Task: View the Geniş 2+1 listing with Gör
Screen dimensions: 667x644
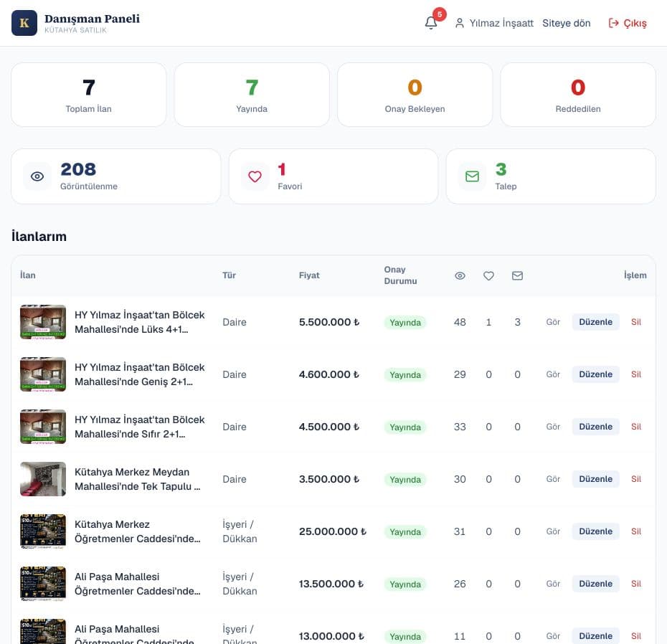Action: pyautogui.click(x=553, y=374)
